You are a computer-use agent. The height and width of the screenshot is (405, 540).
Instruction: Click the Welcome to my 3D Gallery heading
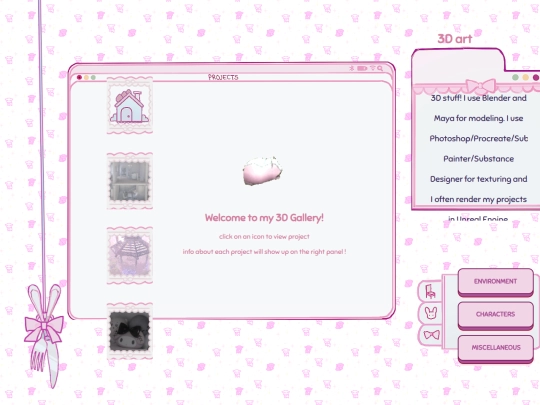click(264, 218)
